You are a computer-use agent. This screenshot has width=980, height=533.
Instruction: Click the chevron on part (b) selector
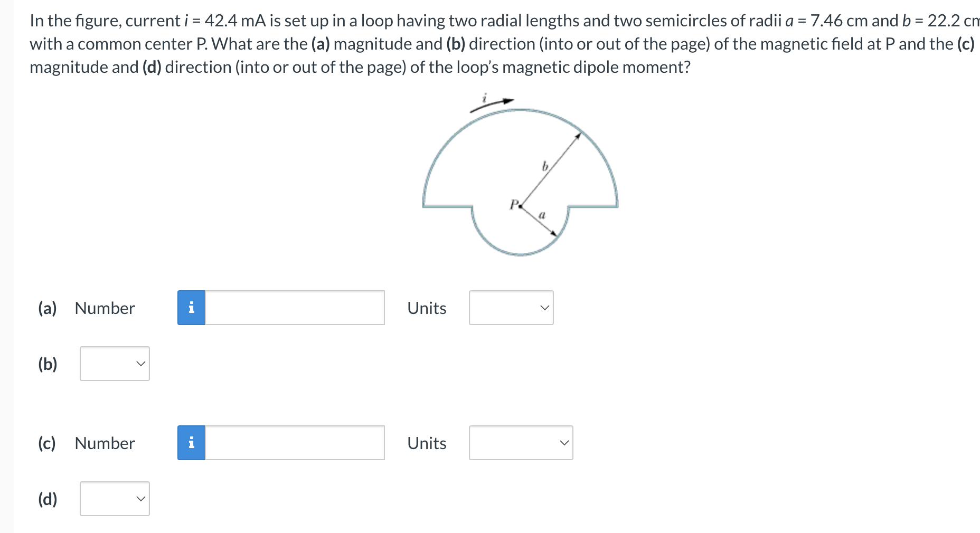140,363
